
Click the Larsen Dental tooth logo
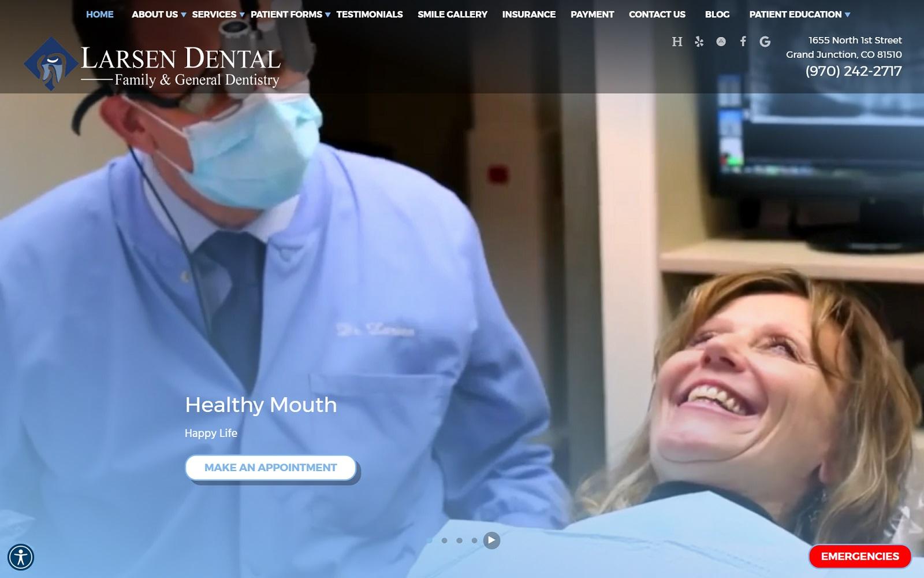click(51, 64)
